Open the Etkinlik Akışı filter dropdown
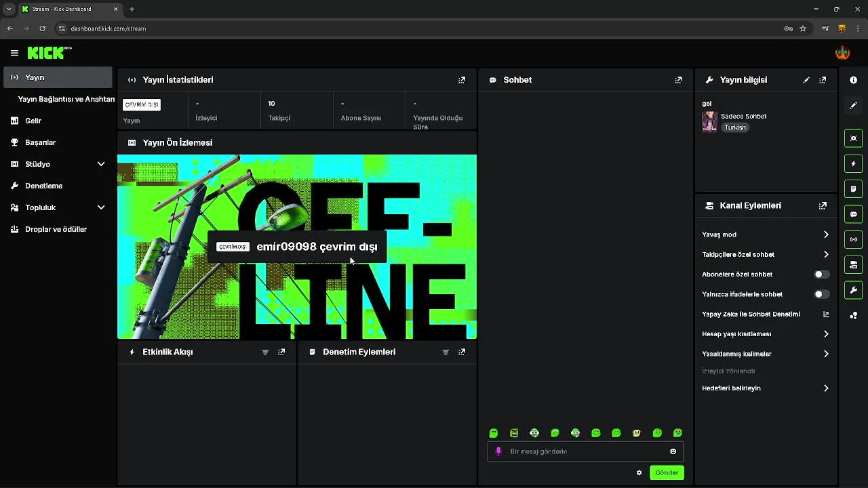 (x=265, y=352)
